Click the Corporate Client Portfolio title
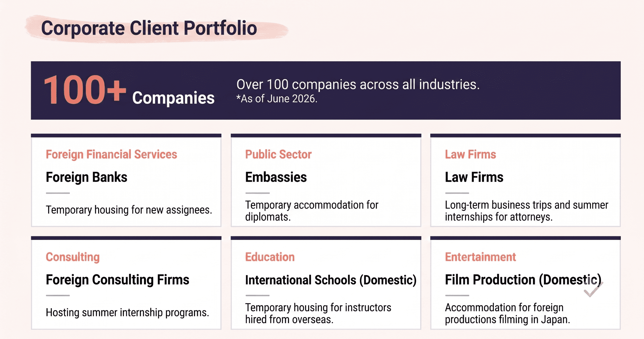Image resolution: width=644 pixels, height=339 pixels. [x=149, y=28]
